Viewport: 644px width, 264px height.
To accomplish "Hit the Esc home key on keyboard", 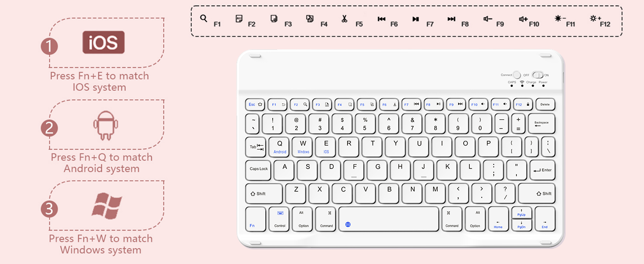I will click(255, 105).
